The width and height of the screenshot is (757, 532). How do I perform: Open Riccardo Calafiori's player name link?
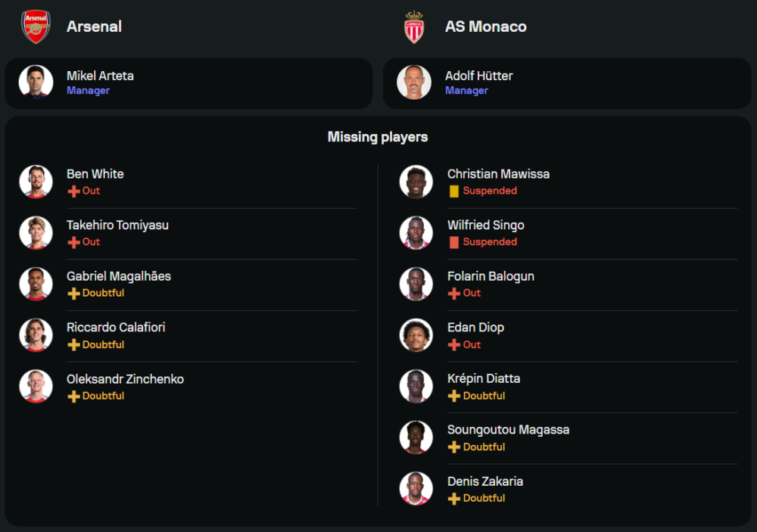[116, 328]
